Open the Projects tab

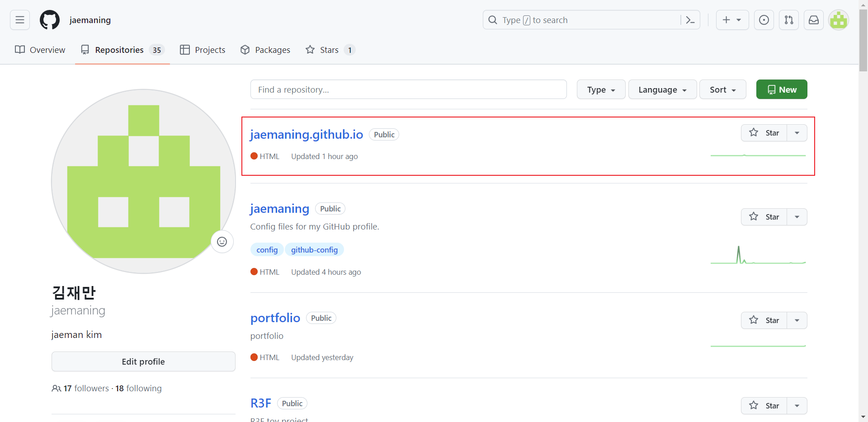coord(203,50)
